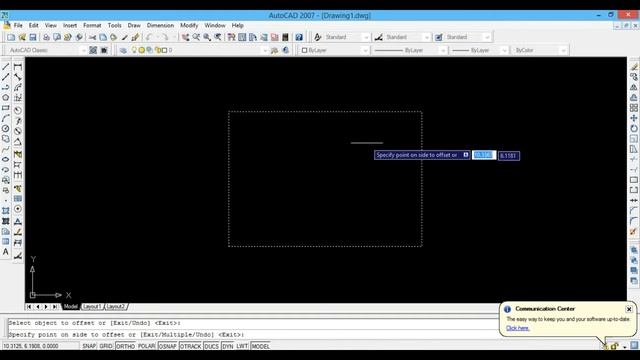This screenshot has width=640, height=360.
Task: Toggle DYN dynamic input in status bar
Action: (228, 346)
